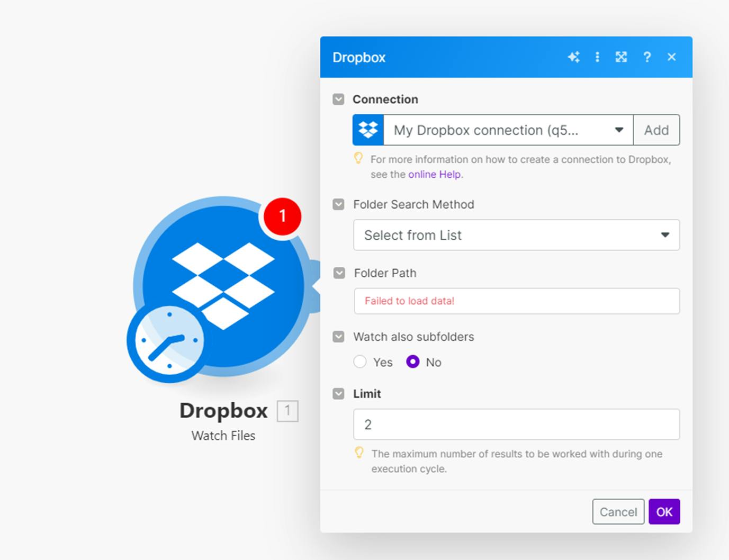
Task: Open the three-dot options menu in header
Action: pyautogui.click(x=597, y=57)
